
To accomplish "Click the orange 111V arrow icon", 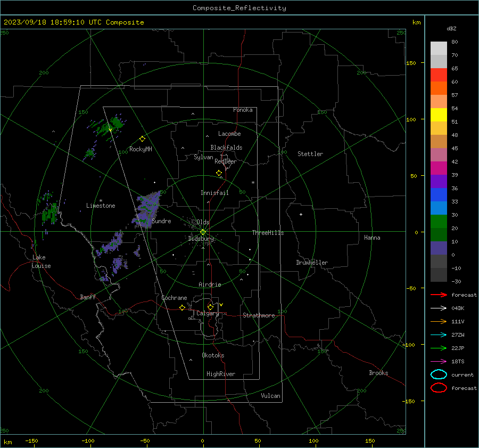I will click(x=439, y=321).
